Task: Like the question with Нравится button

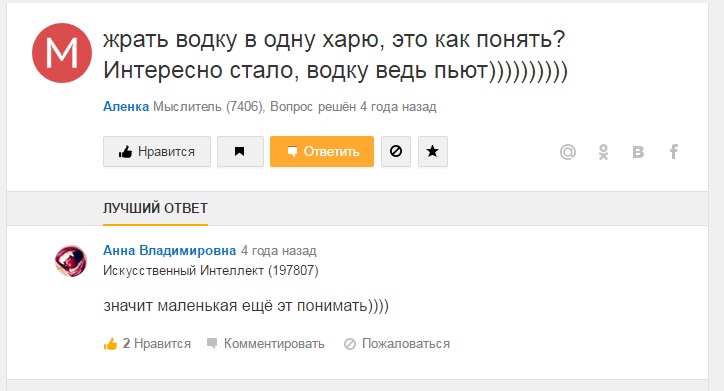Action: click(157, 151)
